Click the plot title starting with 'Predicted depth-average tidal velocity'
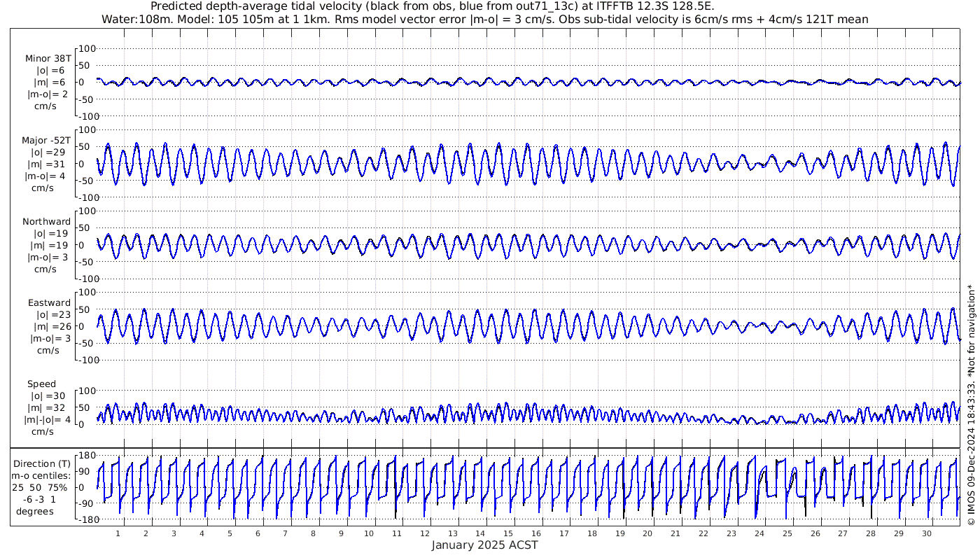Image resolution: width=980 pixels, height=560 pixels. point(433,6)
